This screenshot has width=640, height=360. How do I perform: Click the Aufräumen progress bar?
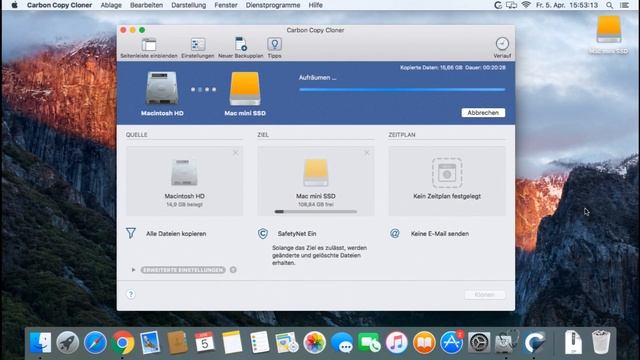pos(402,89)
